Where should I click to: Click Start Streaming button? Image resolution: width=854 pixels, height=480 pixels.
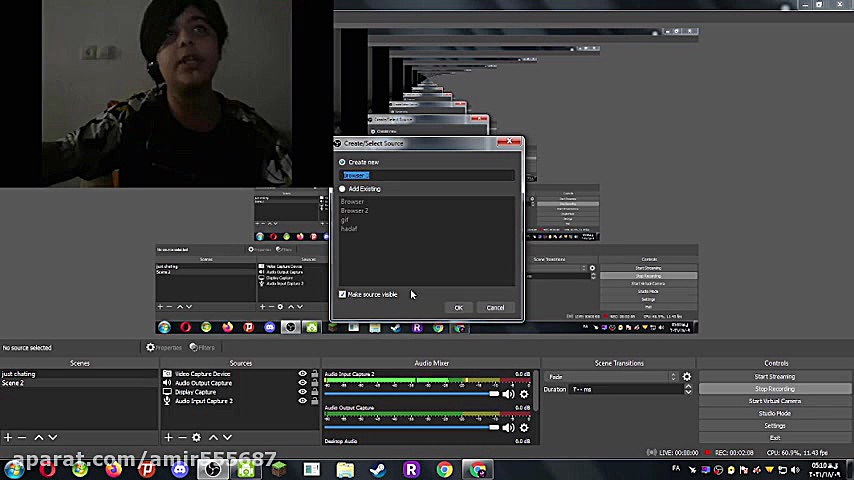tap(774, 376)
